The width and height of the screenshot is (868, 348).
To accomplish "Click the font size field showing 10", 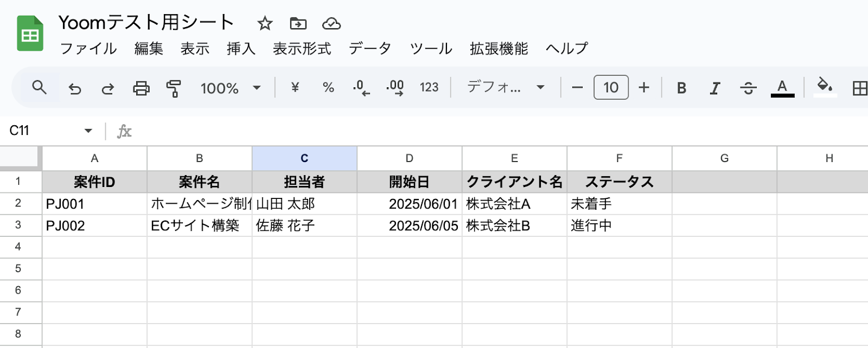I will pyautogui.click(x=611, y=87).
